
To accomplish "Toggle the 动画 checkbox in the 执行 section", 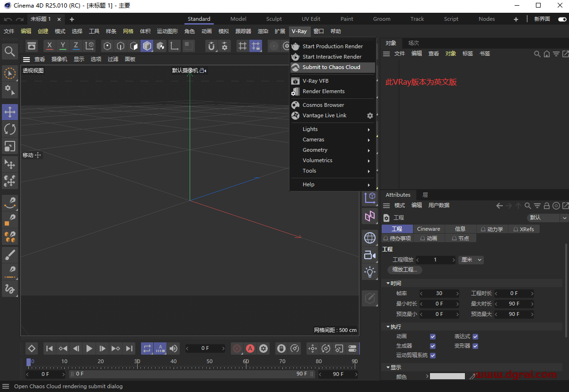I will pos(433,337).
